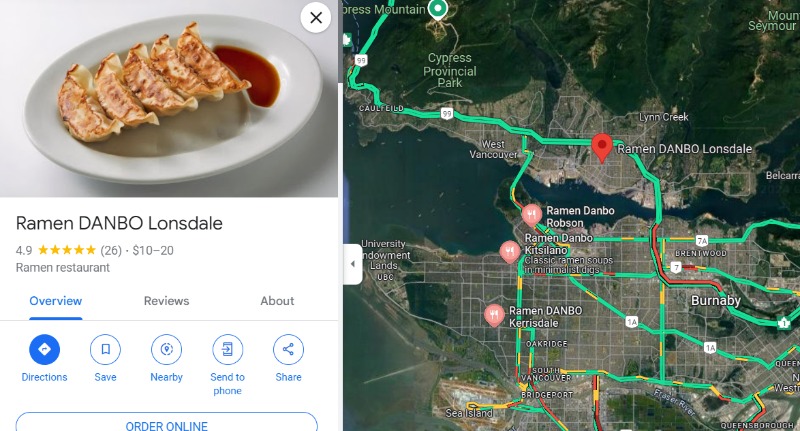This screenshot has width=800, height=431.
Task: Click the Directions icon button
Action: [44, 349]
